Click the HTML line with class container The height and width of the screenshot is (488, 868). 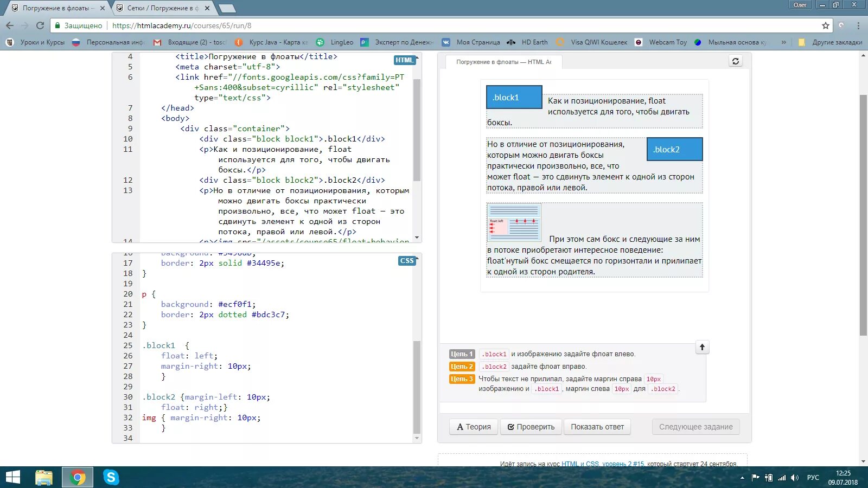point(235,129)
